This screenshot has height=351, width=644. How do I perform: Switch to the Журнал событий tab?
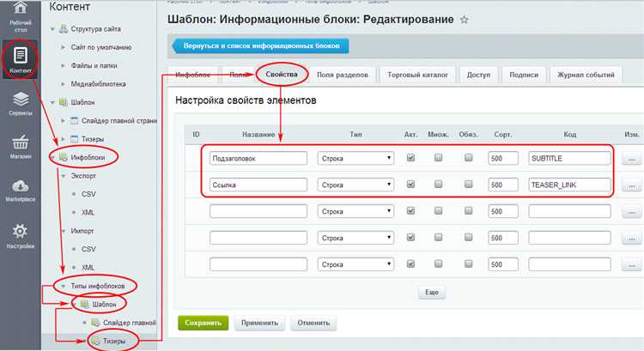tap(586, 75)
